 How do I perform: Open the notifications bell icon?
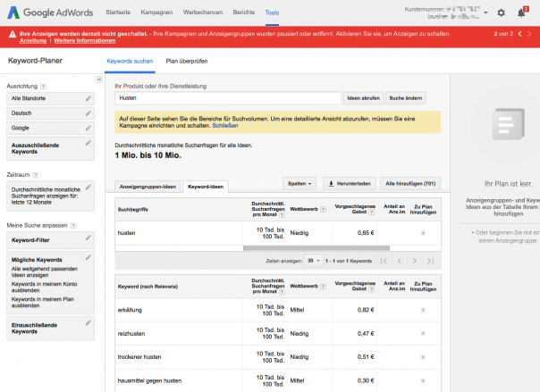coord(522,13)
